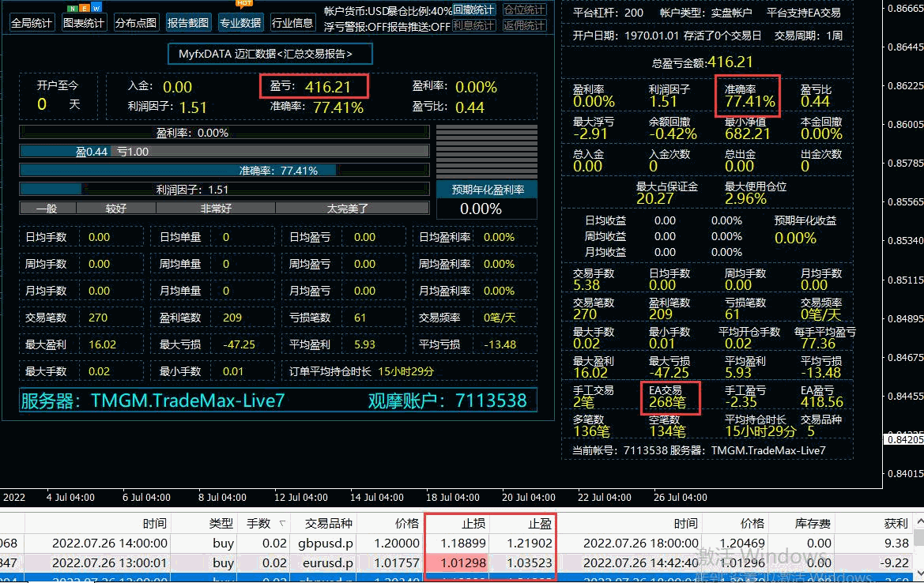Go to the 行业信息 tab
Image resolution: width=924 pixels, height=583 pixels.
click(292, 23)
